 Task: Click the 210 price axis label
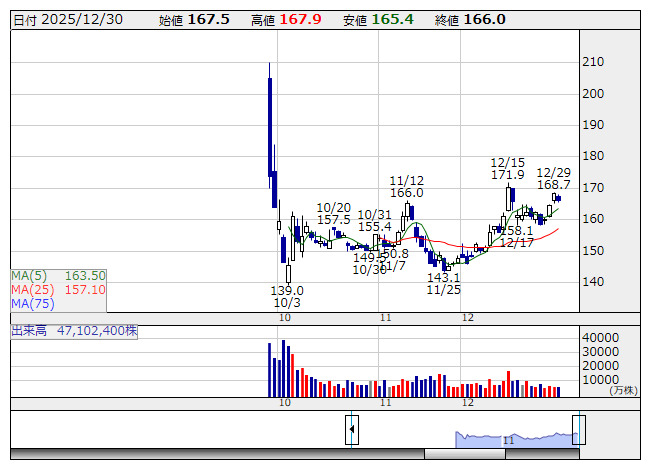[593, 62]
